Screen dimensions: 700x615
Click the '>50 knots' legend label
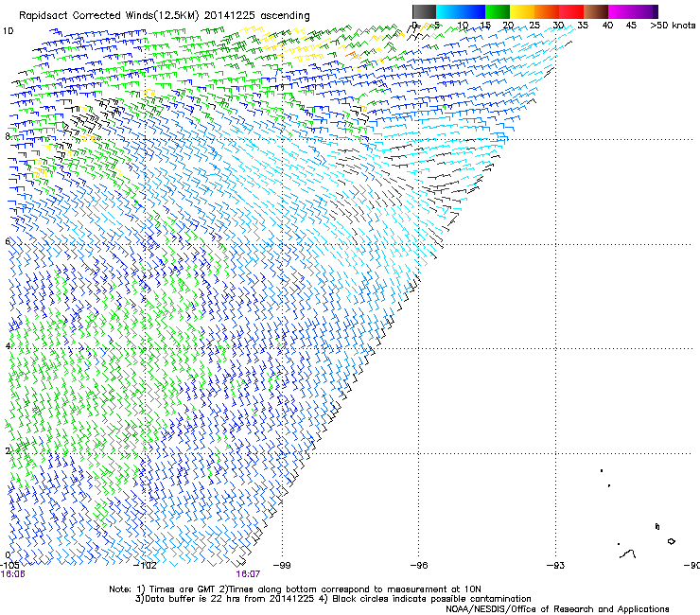673,26
